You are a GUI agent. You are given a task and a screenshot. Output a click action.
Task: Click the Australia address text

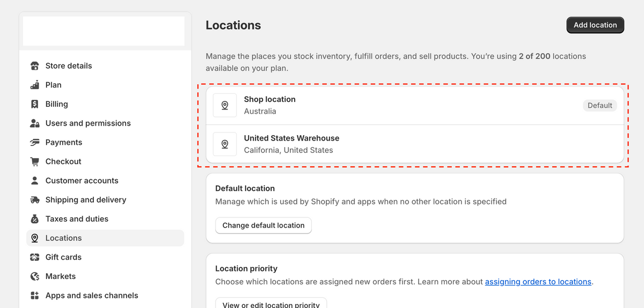click(x=260, y=112)
